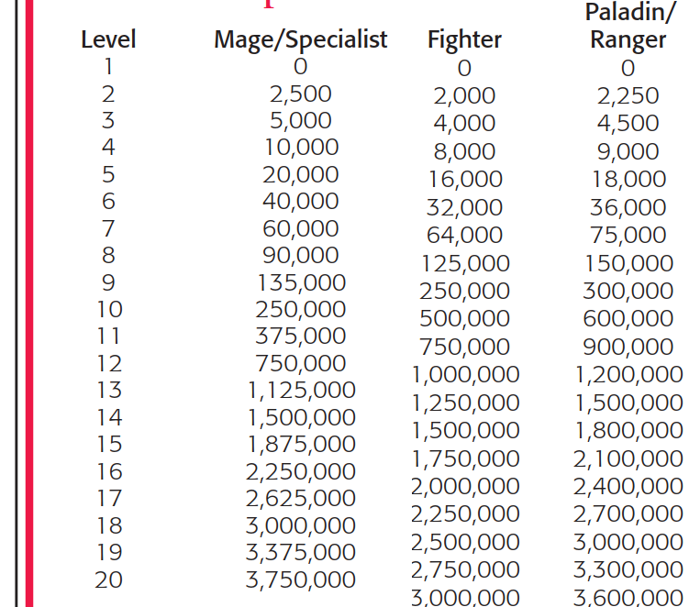Click the Paladin/Ranger column header
700x607 pixels.
[x=628, y=28]
